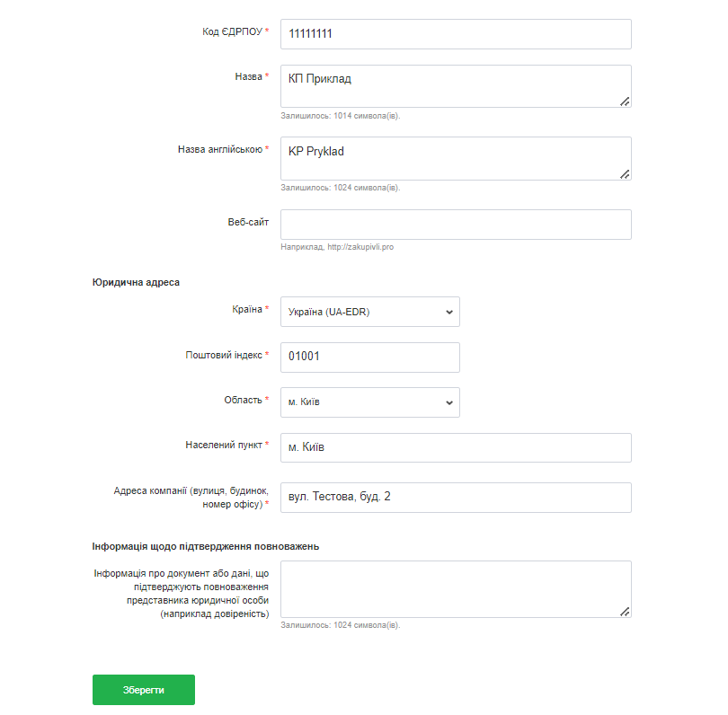Click the Веб-сайт label text
Screen dimensions: 728x715
point(248,222)
